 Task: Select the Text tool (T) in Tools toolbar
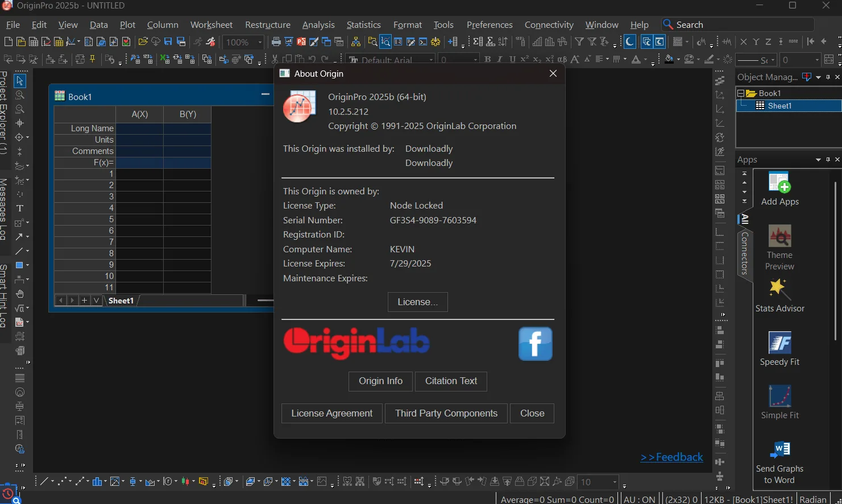[19, 209]
